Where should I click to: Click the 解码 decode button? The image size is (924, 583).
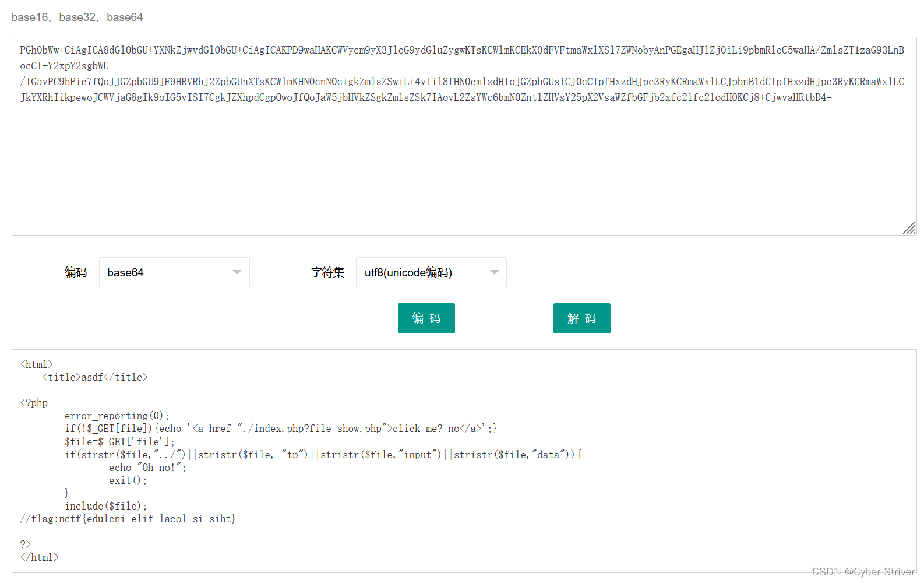(581, 318)
